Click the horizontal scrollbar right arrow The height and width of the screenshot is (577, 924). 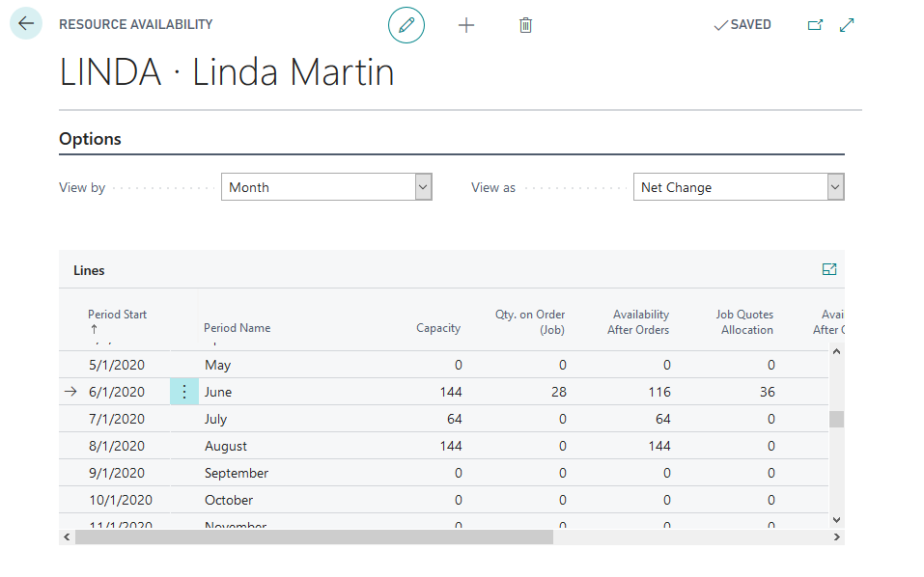click(836, 536)
